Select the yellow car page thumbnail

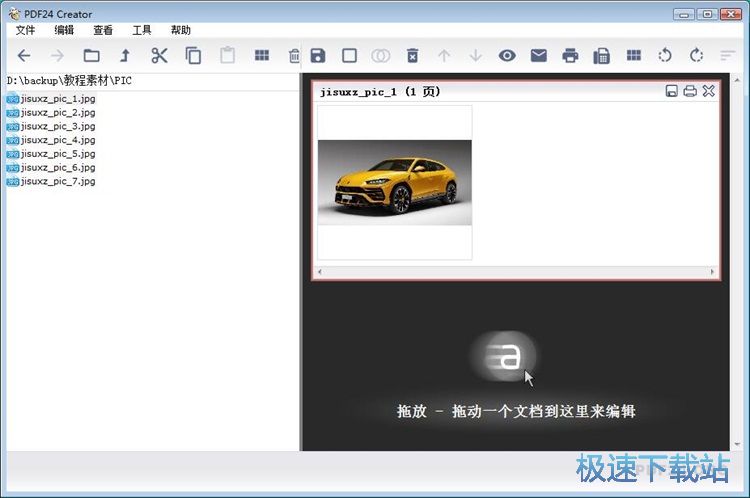pos(395,183)
